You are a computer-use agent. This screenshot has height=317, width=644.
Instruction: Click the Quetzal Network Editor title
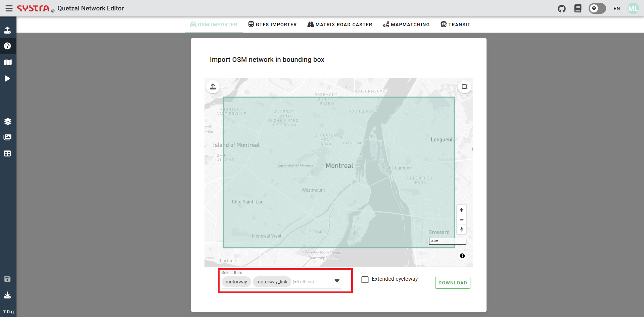91,8
